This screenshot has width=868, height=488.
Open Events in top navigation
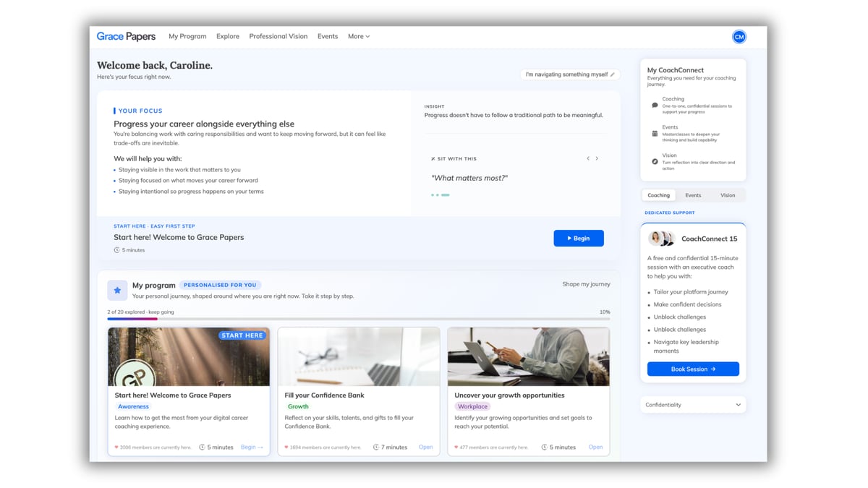click(328, 36)
